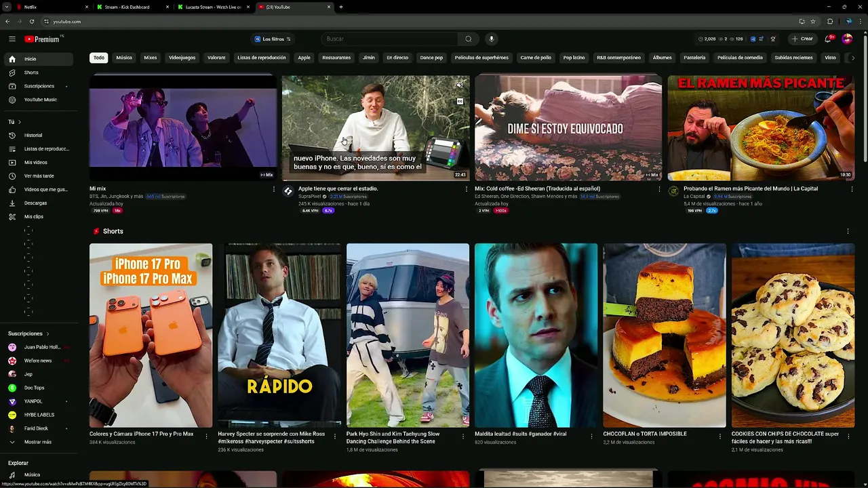The width and height of the screenshot is (868, 488).
Task: Open options for Harvey Specter short
Action: [334, 436]
